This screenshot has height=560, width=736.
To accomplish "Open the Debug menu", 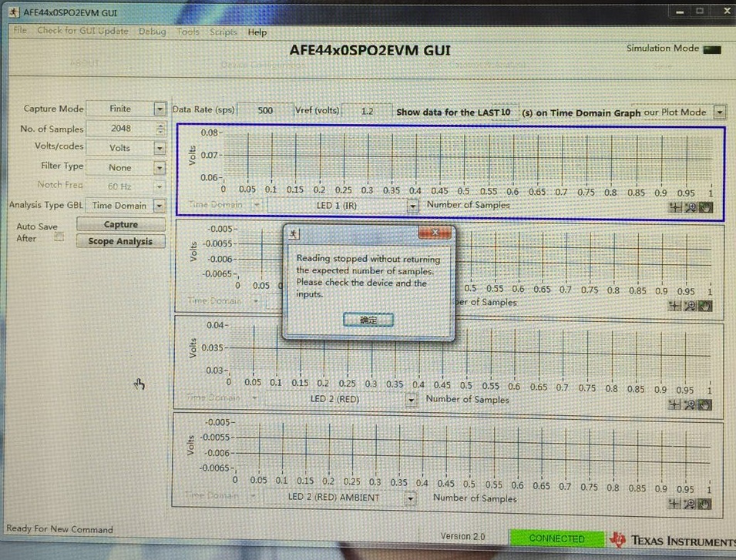I will (x=153, y=32).
